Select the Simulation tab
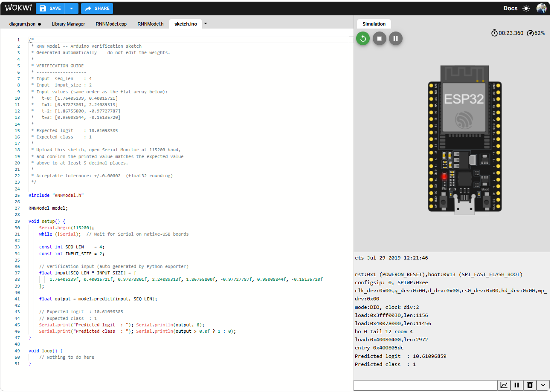551x392 pixels. [x=374, y=24]
